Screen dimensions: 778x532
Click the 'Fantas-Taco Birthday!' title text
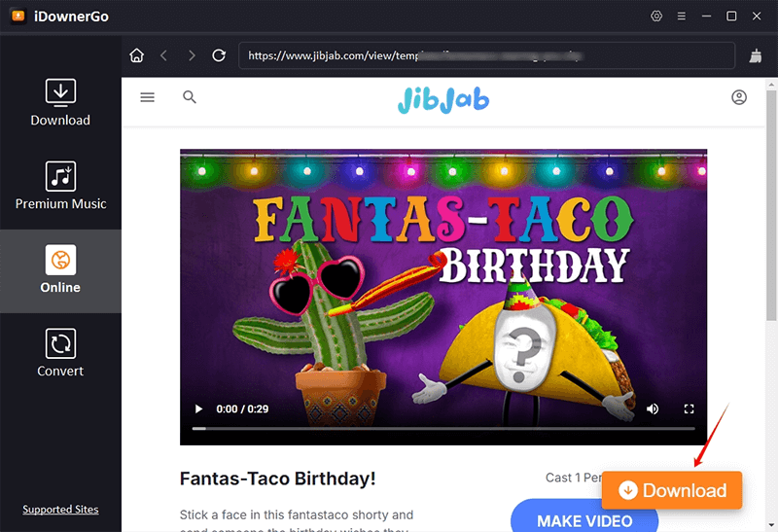tap(277, 479)
